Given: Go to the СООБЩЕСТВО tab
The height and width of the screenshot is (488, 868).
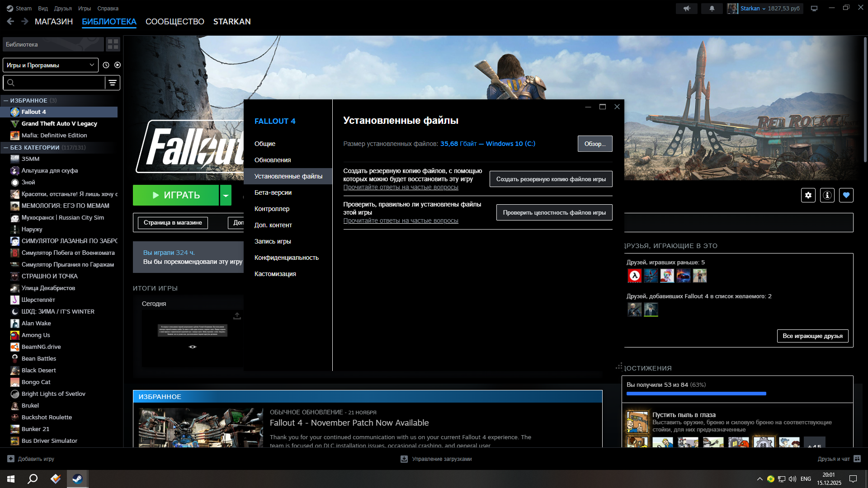Looking at the screenshot, I should (x=175, y=22).
